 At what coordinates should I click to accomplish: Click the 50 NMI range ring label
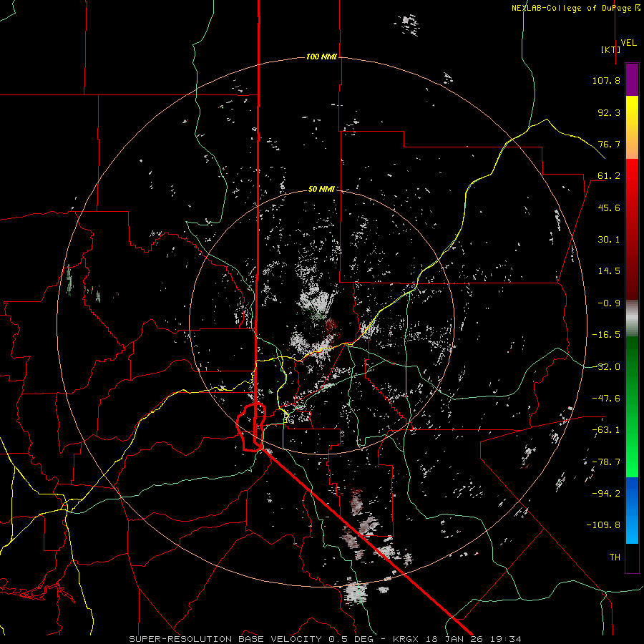(321, 190)
